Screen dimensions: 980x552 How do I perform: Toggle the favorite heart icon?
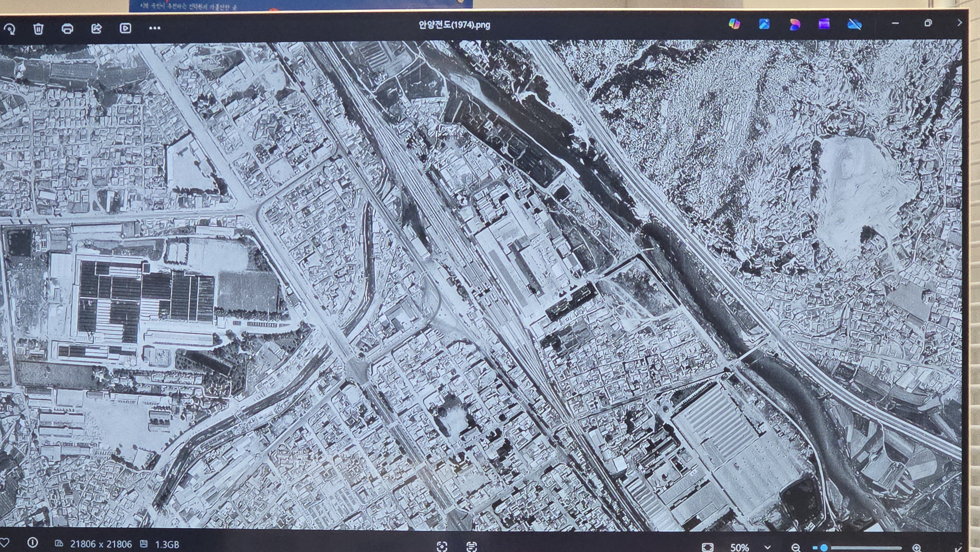click(x=5, y=543)
